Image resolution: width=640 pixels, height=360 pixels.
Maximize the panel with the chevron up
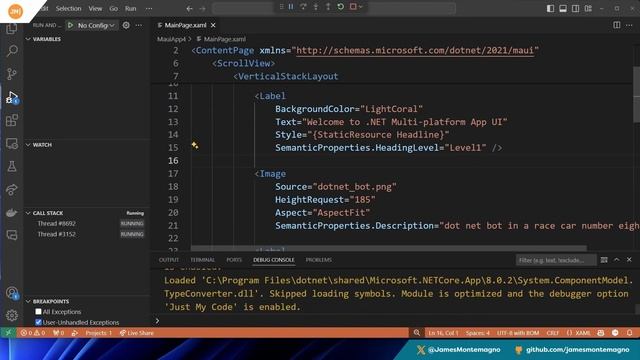click(617, 260)
